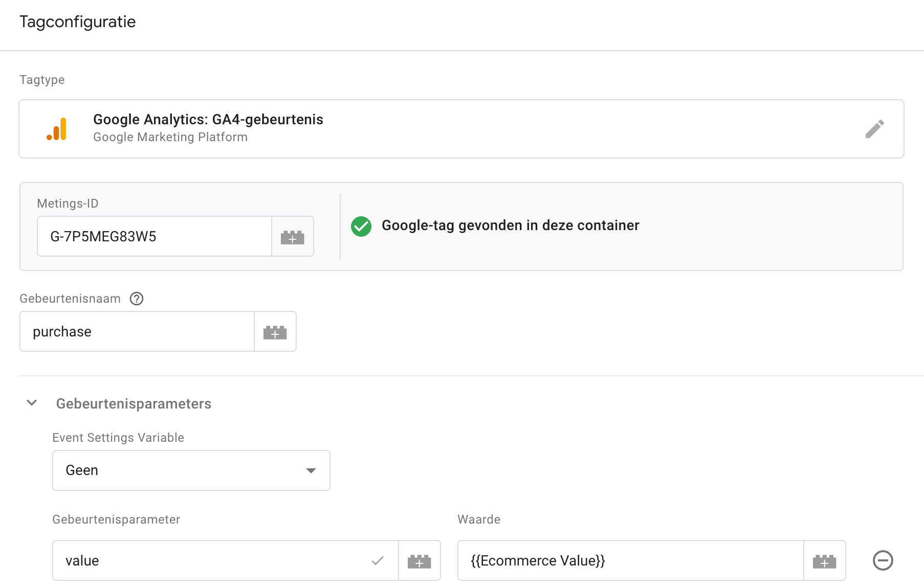This screenshot has width=924, height=588.
Task: Click the checkmark inside the value field
Action: (x=378, y=561)
